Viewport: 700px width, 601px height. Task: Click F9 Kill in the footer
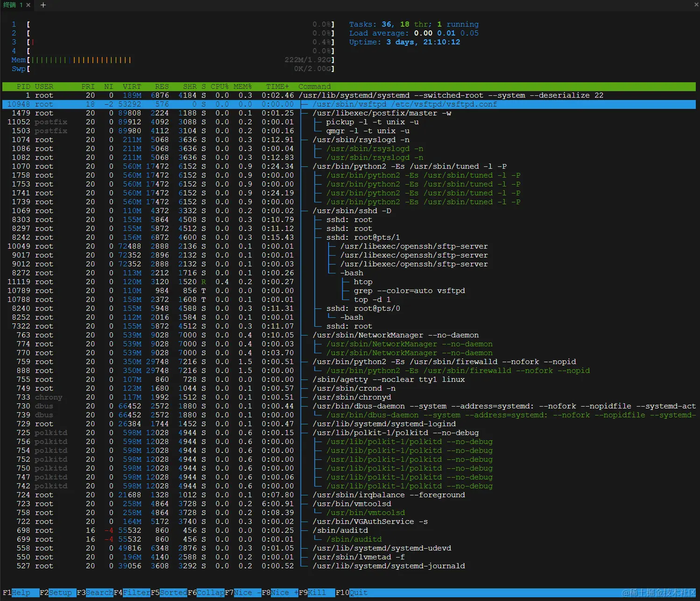click(x=317, y=593)
